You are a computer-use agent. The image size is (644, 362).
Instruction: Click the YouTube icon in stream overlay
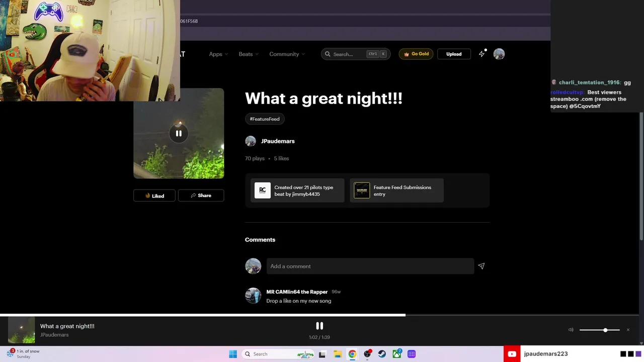[512, 354]
